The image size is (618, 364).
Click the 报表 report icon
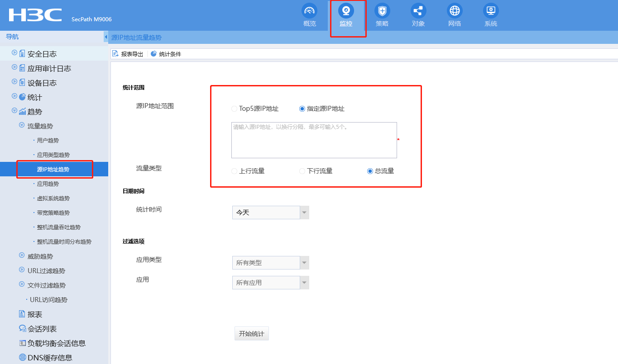pyautogui.click(x=22, y=314)
